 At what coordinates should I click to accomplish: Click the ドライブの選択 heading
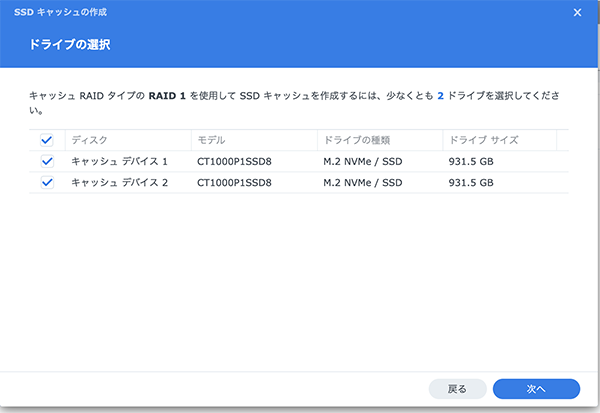72,46
